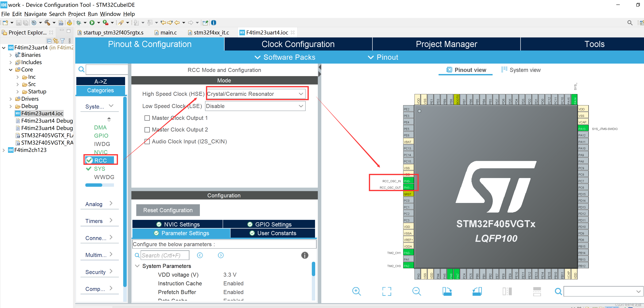
Task: Switch to the Clock Configuration tab
Action: click(298, 44)
